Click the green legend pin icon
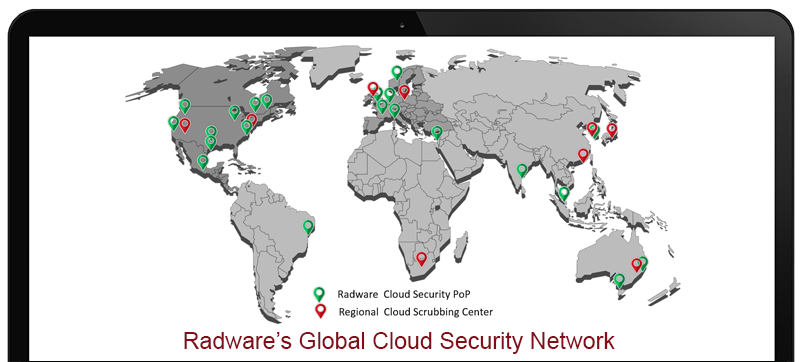 tap(319, 294)
